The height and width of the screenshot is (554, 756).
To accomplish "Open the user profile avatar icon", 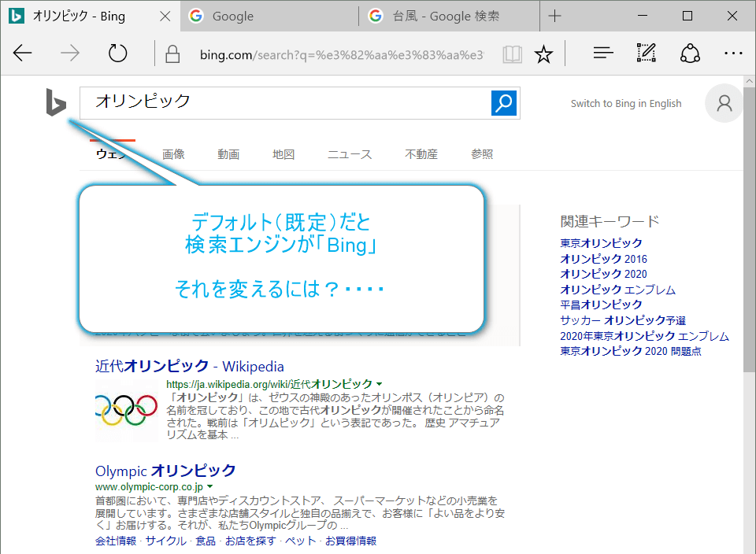I will pos(724,104).
